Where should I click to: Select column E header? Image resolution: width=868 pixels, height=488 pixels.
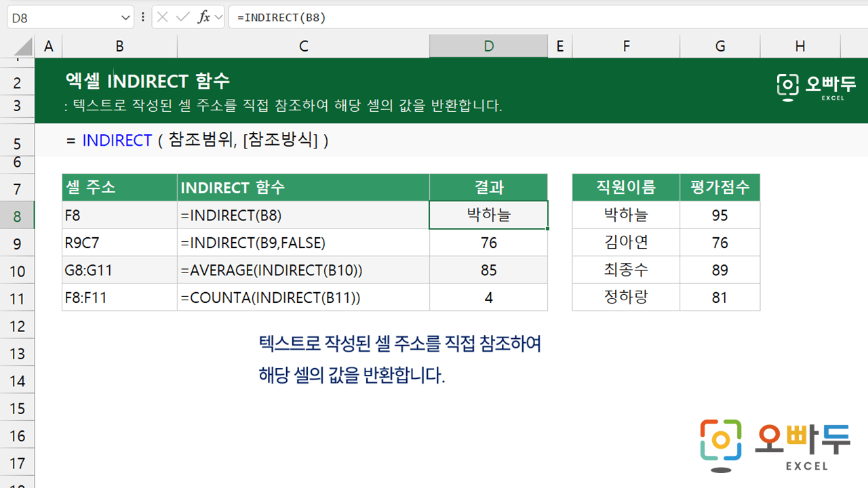559,46
